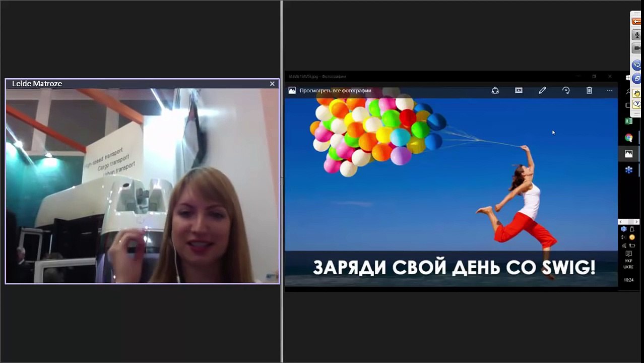Toggle the webcam in the meeting toolbar

(637, 48)
